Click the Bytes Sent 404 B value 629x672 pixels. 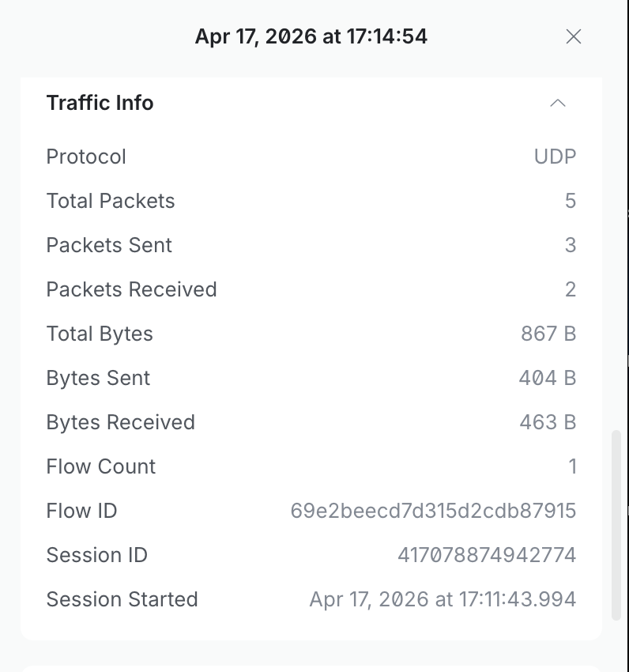pos(548,378)
